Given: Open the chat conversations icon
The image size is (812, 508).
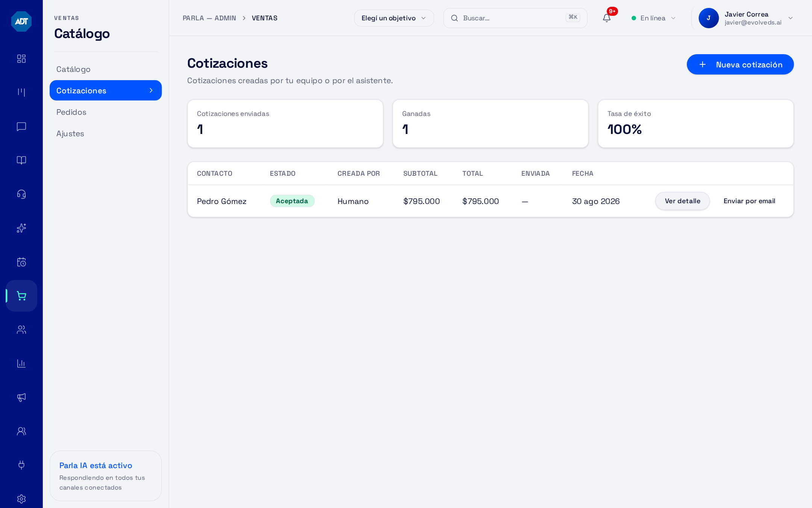Looking at the screenshot, I should (x=21, y=126).
